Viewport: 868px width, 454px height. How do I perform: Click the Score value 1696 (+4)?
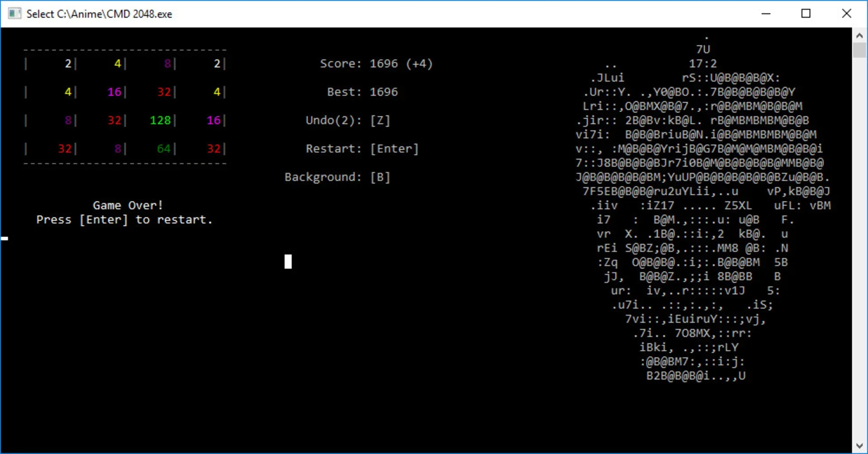(x=401, y=64)
